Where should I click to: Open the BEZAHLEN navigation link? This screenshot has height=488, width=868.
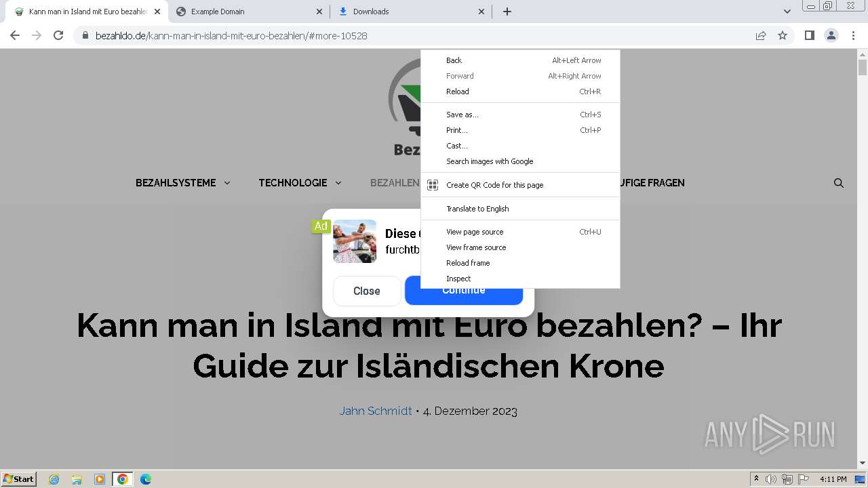coord(395,183)
